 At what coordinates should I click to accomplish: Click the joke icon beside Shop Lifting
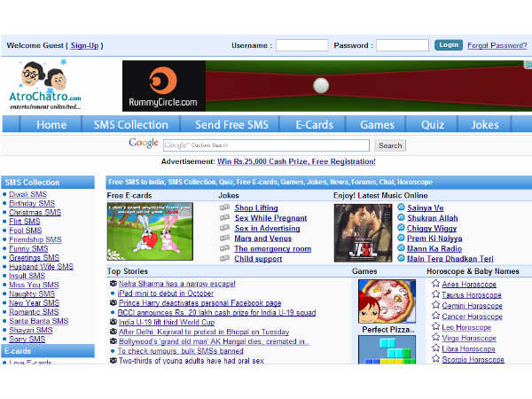point(224,207)
